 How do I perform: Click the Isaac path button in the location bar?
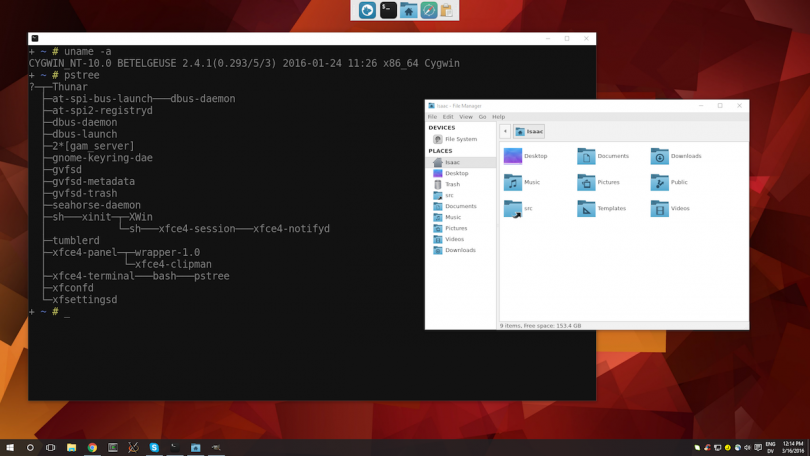pos(530,131)
